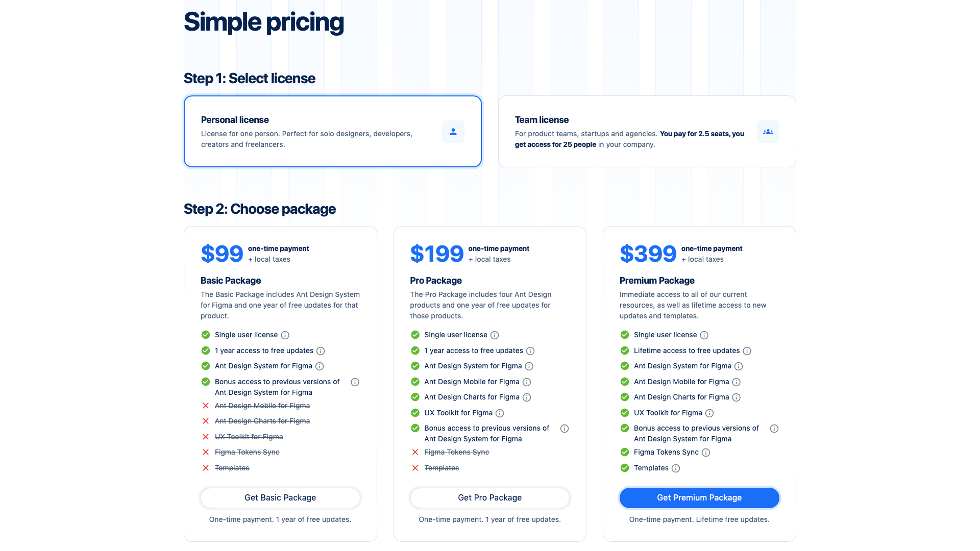Select the Personal license card
The height and width of the screenshot is (551, 980).
coord(333,132)
